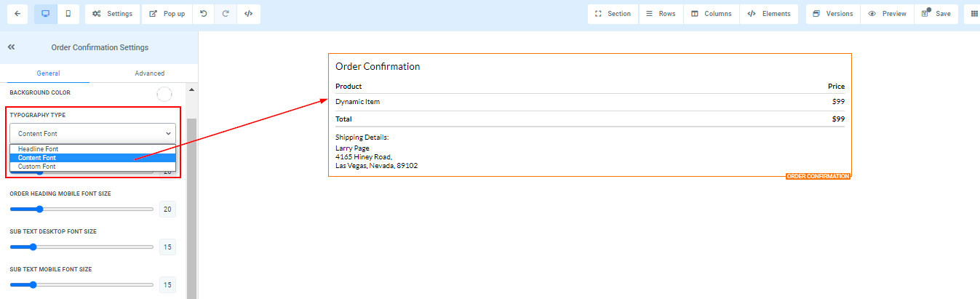The height and width of the screenshot is (299, 980).
Task: Switch to mobile view icon
Action: (68, 14)
